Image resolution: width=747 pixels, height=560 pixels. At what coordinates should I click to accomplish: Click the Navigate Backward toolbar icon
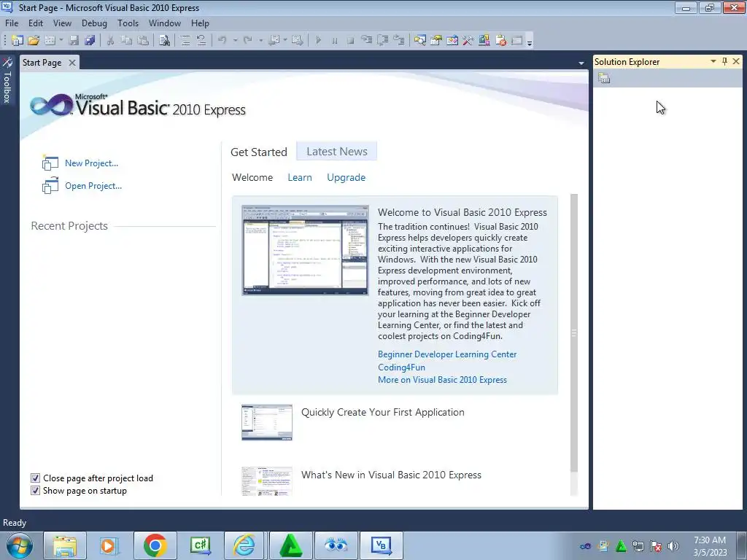click(x=274, y=41)
